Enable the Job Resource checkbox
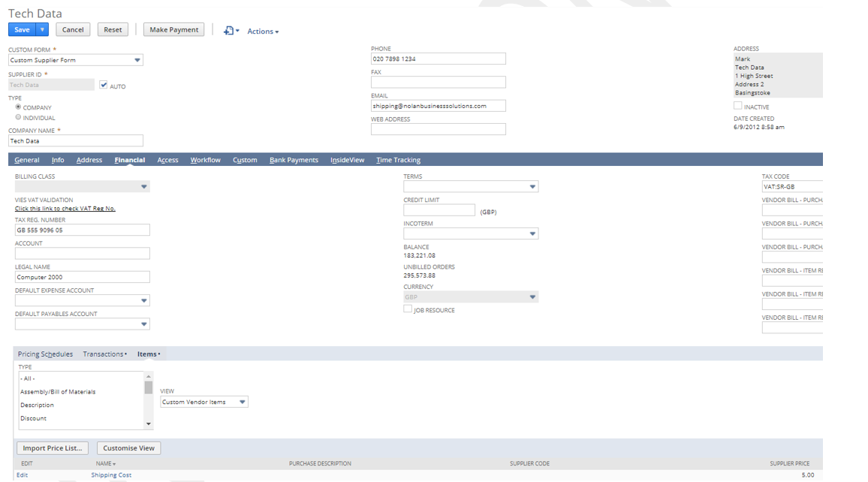The width and height of the screenshot is (868, 482). pyautogui.click(x=408, y=309)
